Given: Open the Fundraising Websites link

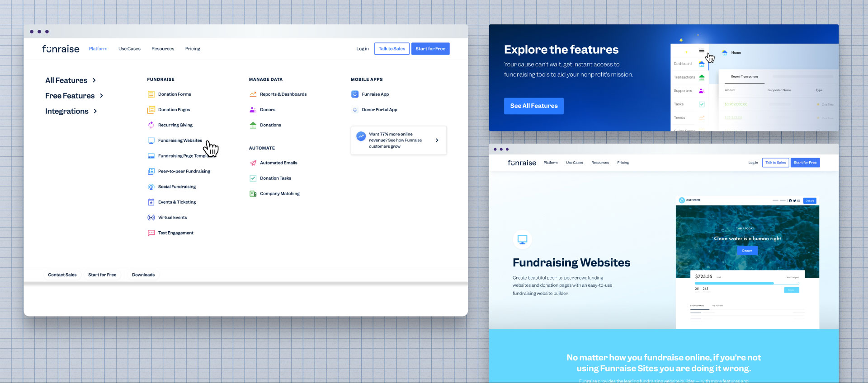Looking at the screenshot, I should pyautogui.click(x=180, y=140).
